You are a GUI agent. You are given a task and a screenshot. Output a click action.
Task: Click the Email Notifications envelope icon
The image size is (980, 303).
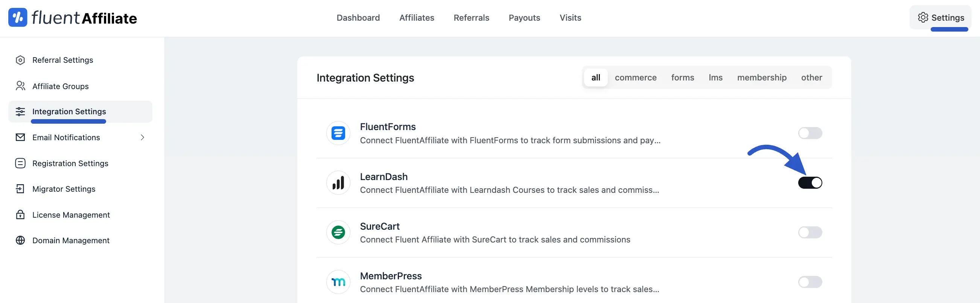click(20, 137)
